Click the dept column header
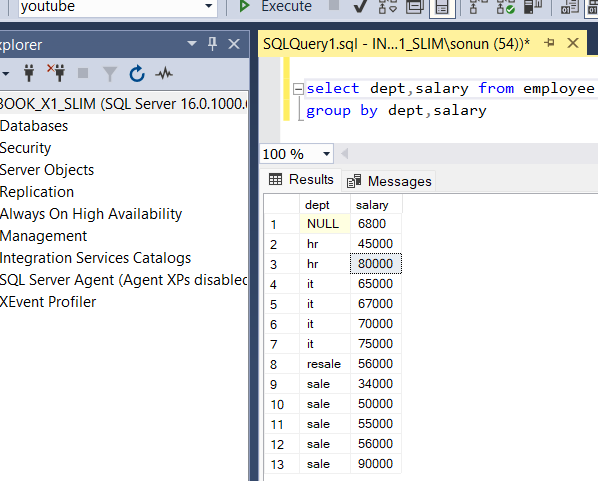This screenshot has height=481, width=598. click(x=325, y=205)
